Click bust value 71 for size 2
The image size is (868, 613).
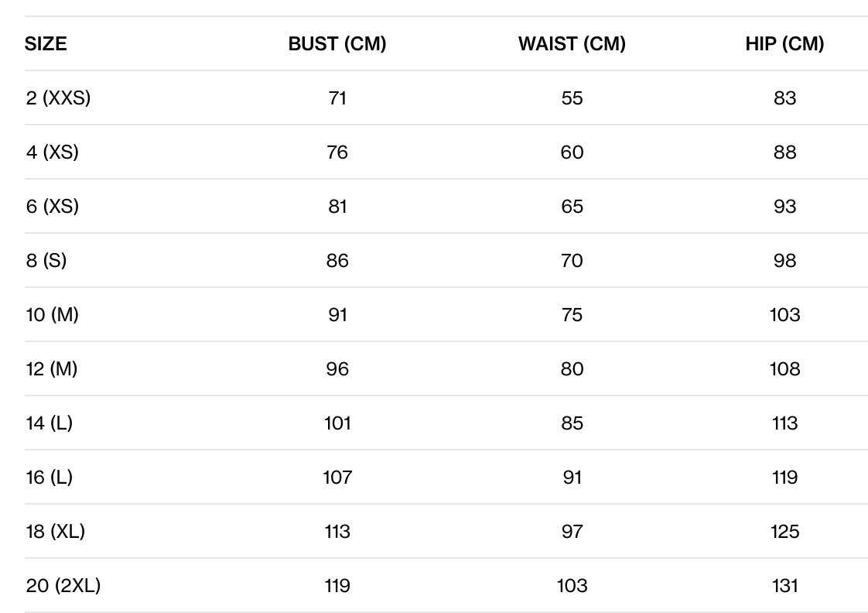(x=337, y=98)
